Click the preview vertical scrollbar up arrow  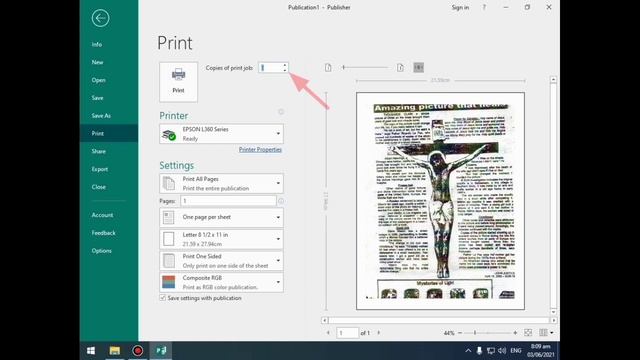[553, 80]
